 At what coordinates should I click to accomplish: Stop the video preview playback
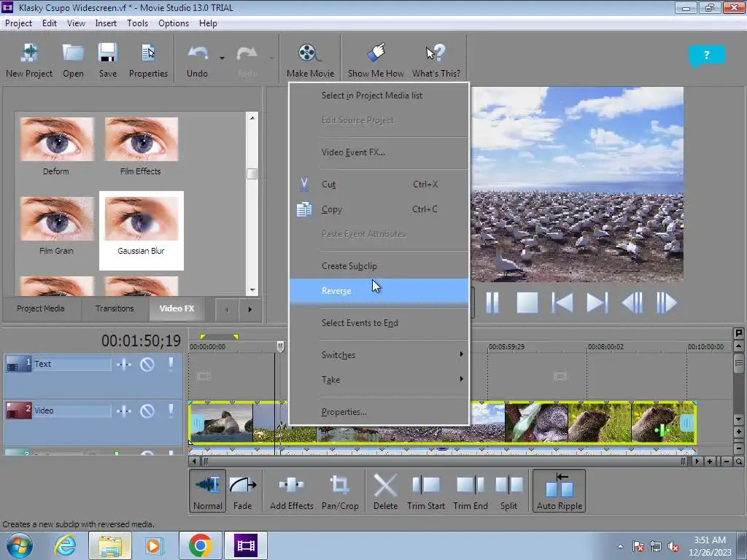point(527,303)
